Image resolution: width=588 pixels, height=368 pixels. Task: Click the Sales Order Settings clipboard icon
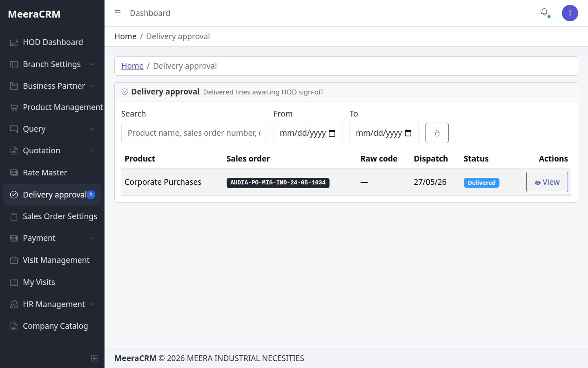(x=14, y=216)
